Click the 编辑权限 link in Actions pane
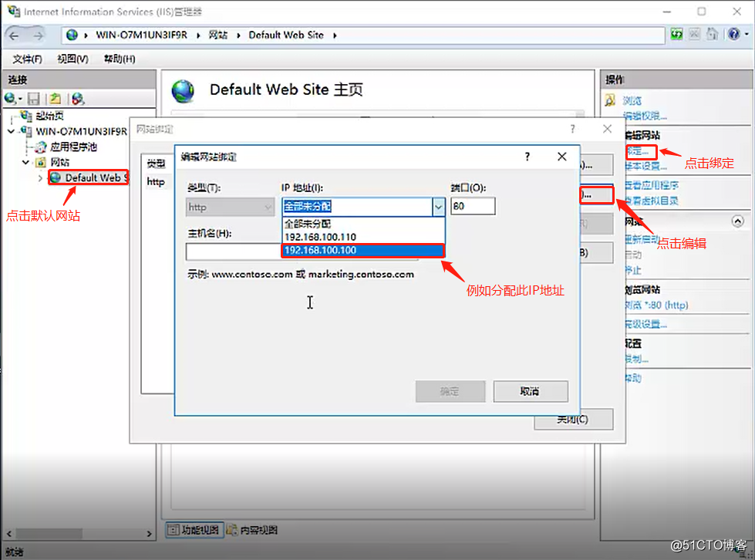This screenshot has width=755, height=560. click(x=645, y=116)
